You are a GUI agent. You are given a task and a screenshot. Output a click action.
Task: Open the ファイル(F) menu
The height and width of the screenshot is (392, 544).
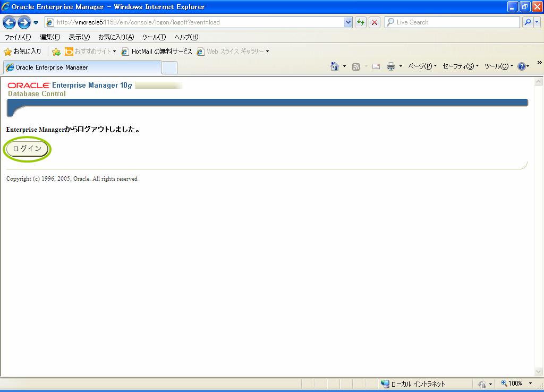point(18,37)
